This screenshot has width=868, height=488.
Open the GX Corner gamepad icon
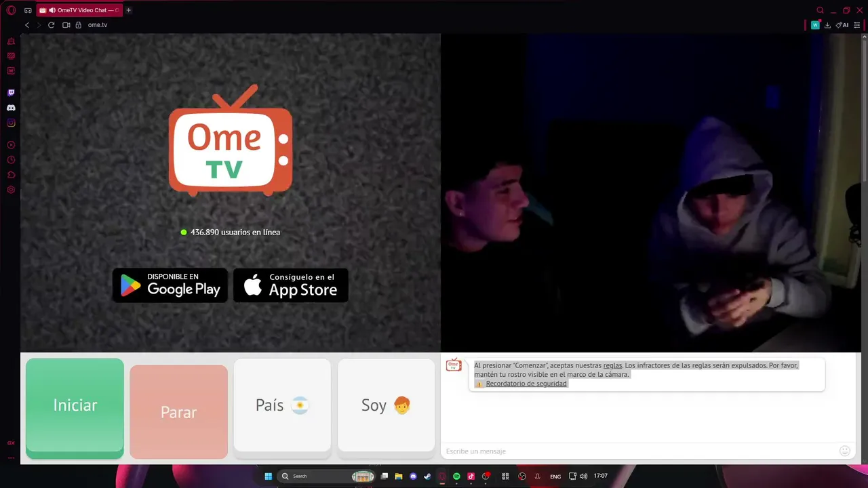click(28, 10)
